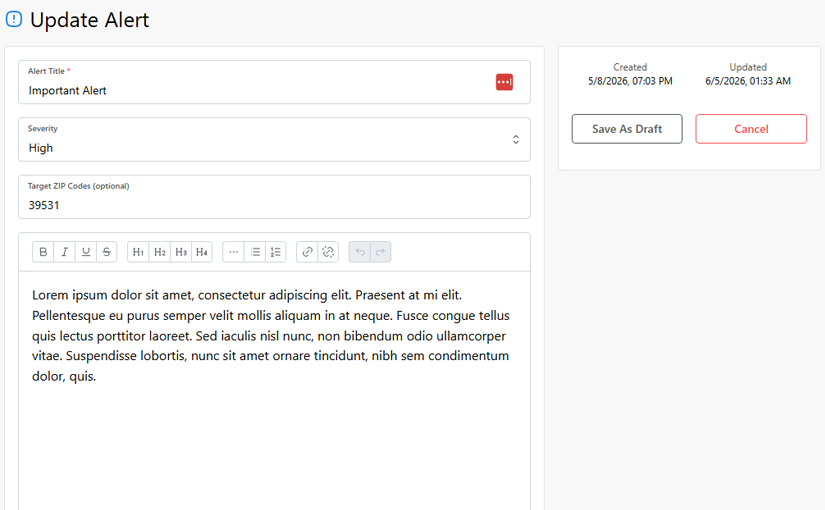Click the Created date 5/8/2026, 07:03 PM

coord(630,81)
